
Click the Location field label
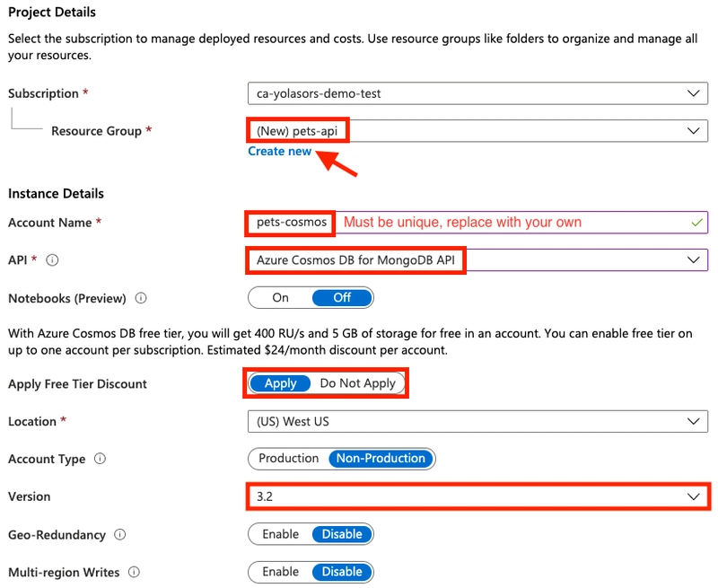(32, 421)
